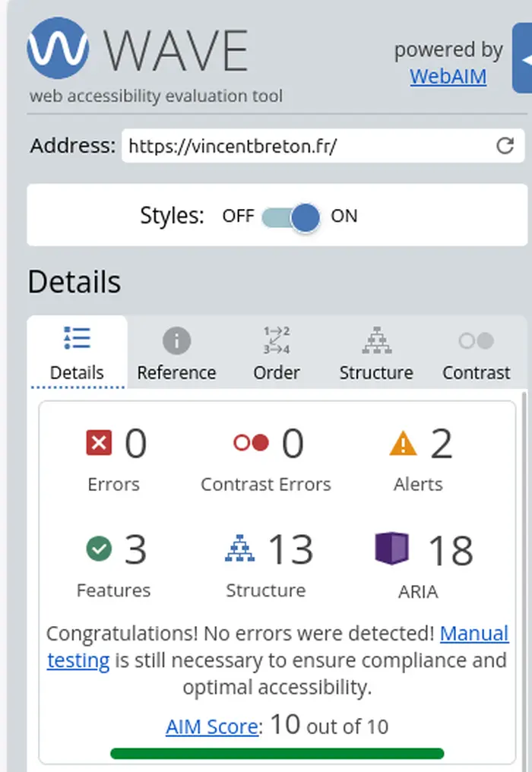Reload the page with refresh icon
The height and width of the screenshot is (772, 532).
[505, 146]
